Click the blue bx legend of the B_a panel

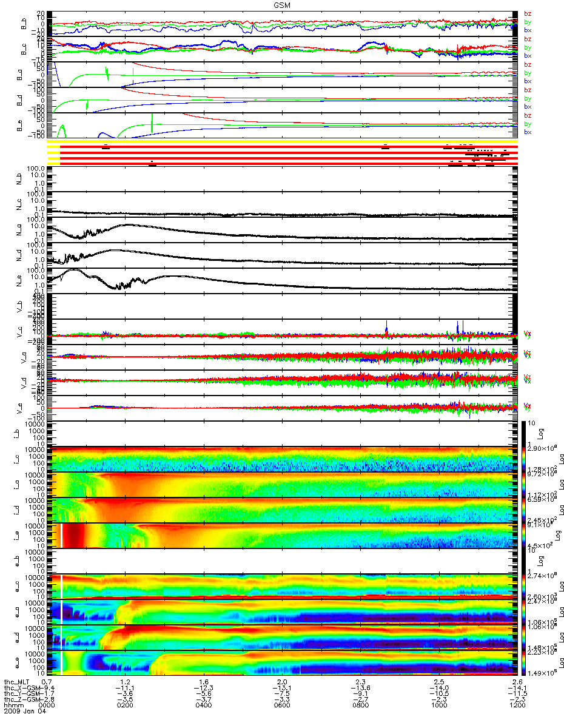528,81
